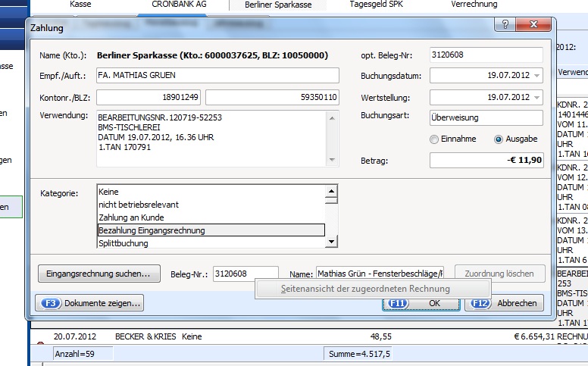This screenshot has width=588, height=366.
Task: Switch to the Berliner Sparkasse tab
Action: click(278, 5)
